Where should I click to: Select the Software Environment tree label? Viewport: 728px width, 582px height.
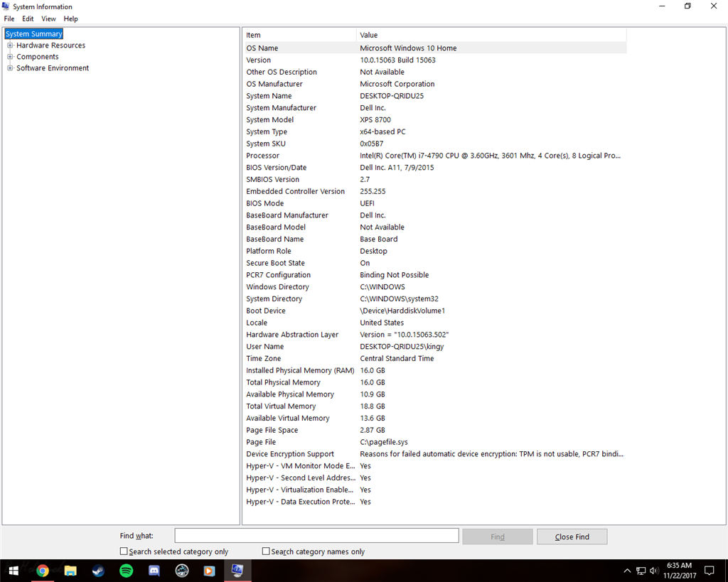[x=53, y=68]
